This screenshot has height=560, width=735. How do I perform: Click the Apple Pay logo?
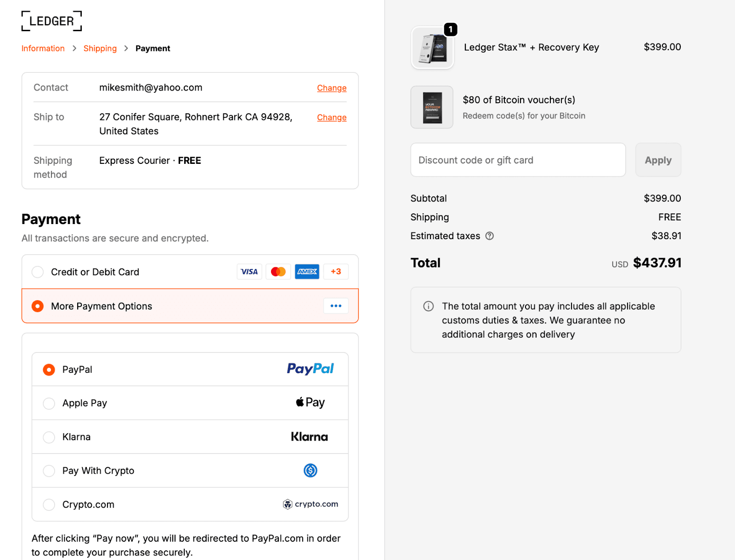[310, 403]
